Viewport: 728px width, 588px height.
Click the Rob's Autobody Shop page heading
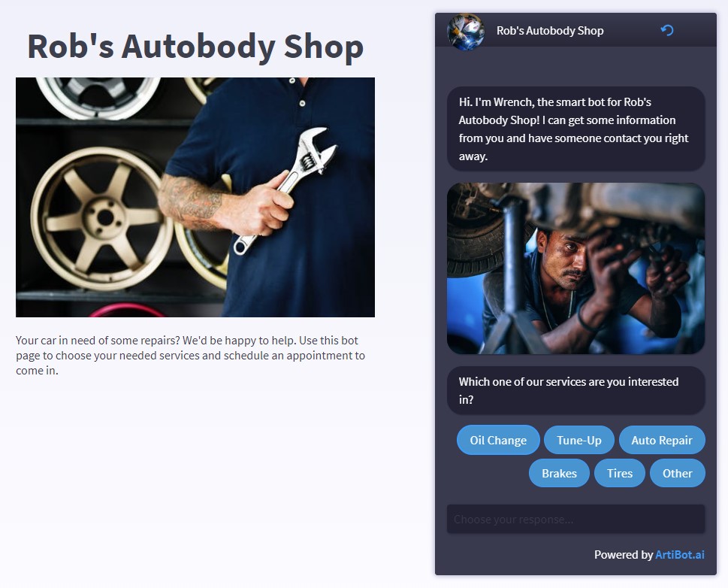[195, 47]
